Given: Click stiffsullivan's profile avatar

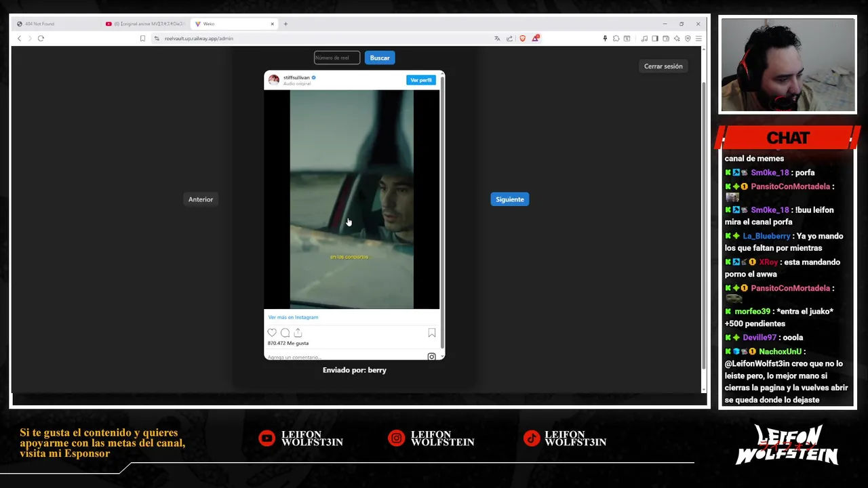Looking at the screenshot, I should [274, 80].
